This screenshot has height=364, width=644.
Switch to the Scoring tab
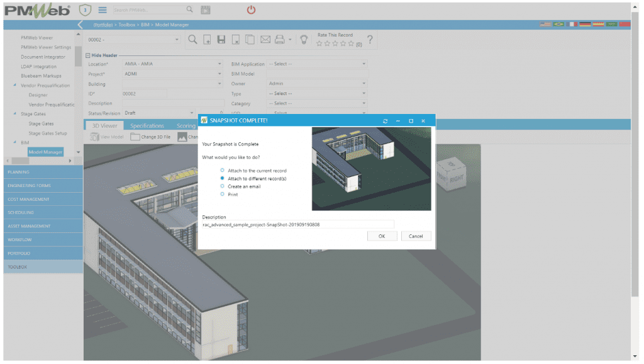click(186, 125)
